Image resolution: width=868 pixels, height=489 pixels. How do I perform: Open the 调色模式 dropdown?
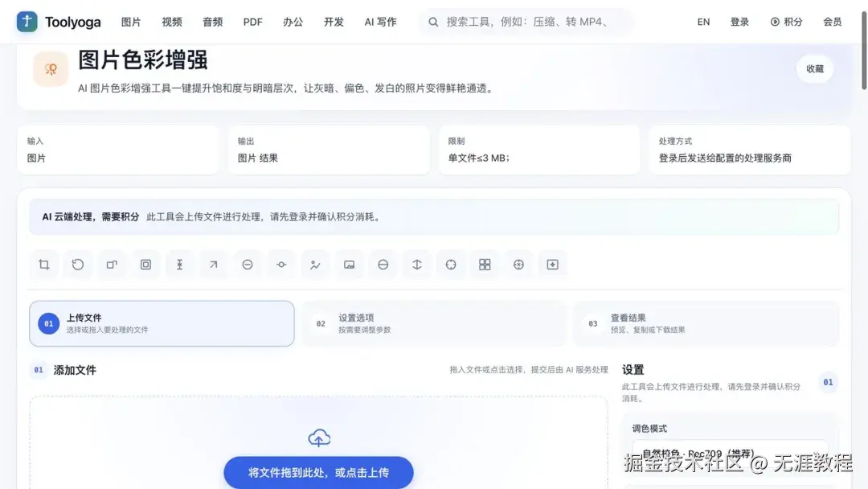(x=730, y=454)
